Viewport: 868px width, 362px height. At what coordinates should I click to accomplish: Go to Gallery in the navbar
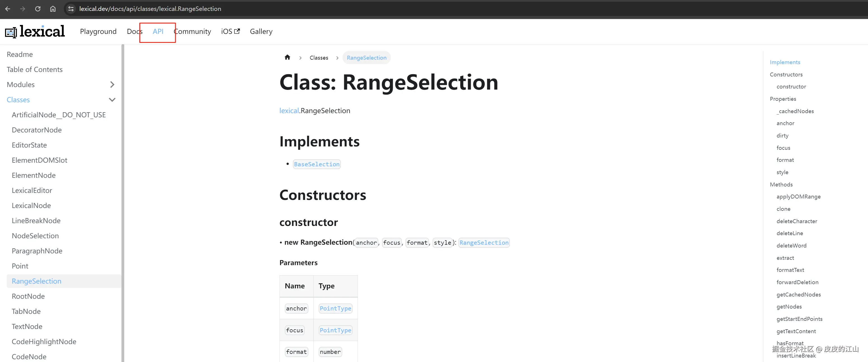click(x=261, y=31)
